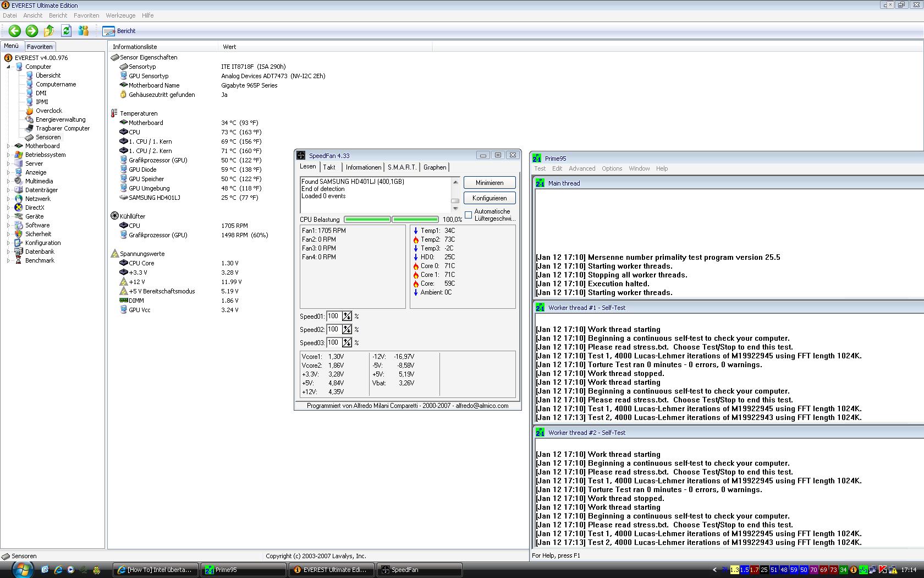
Task: Expand the Datenträger tree node
Action: tap(9, 190)
